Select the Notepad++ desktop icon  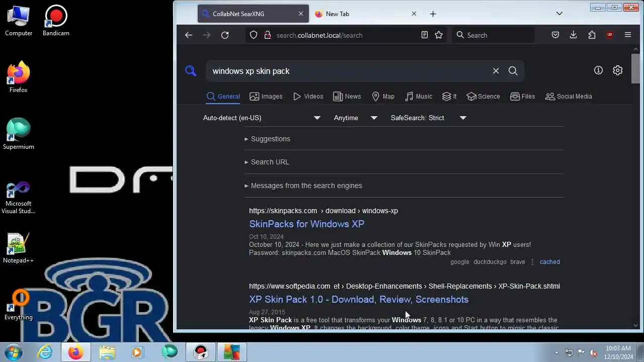pyautogui.click(x=19, y=248)
